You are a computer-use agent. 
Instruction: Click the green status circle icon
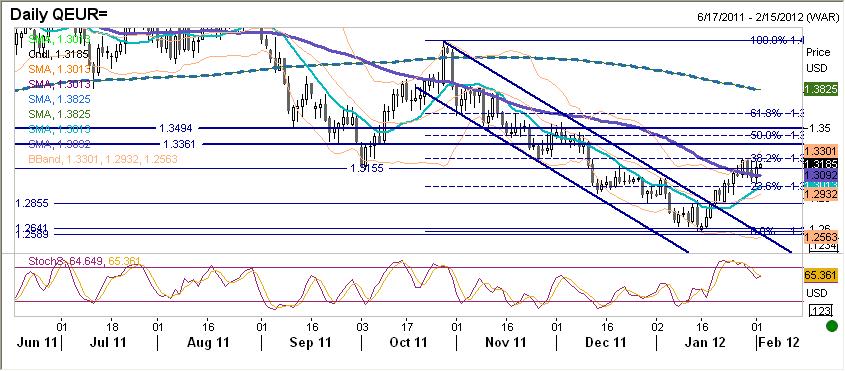coord(833,326)
